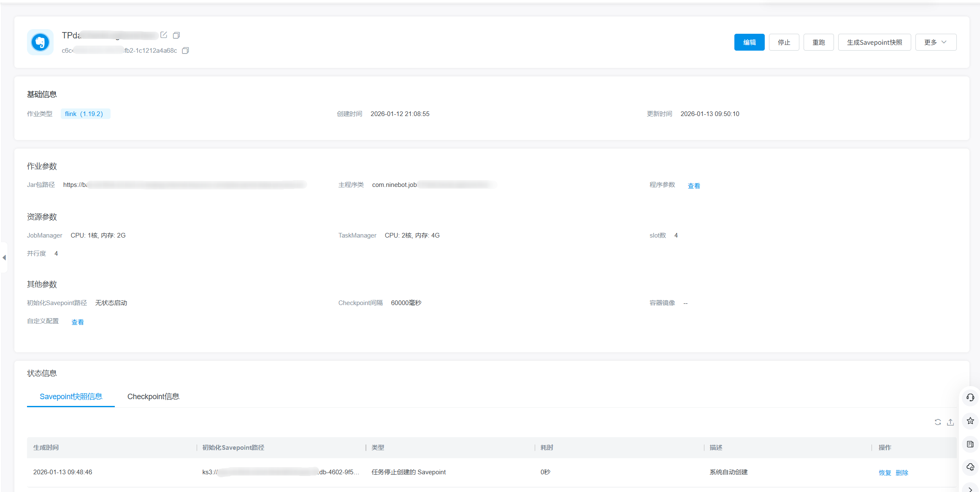The height and width of the screenshot is (492, 980).
Task: Open the documentation icon in the floating sidebar
Action: pos(970,444)
